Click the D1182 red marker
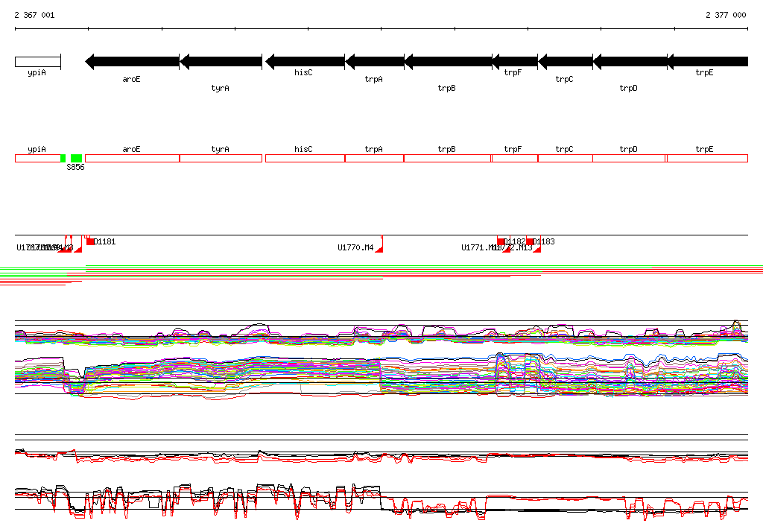The image size is (763, 532). [x=501, y=241]
